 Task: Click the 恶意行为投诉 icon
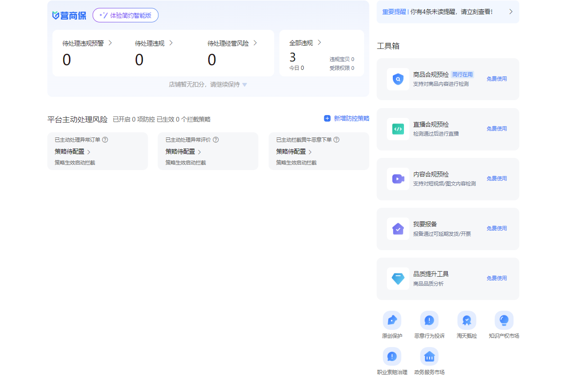(429, 320)
